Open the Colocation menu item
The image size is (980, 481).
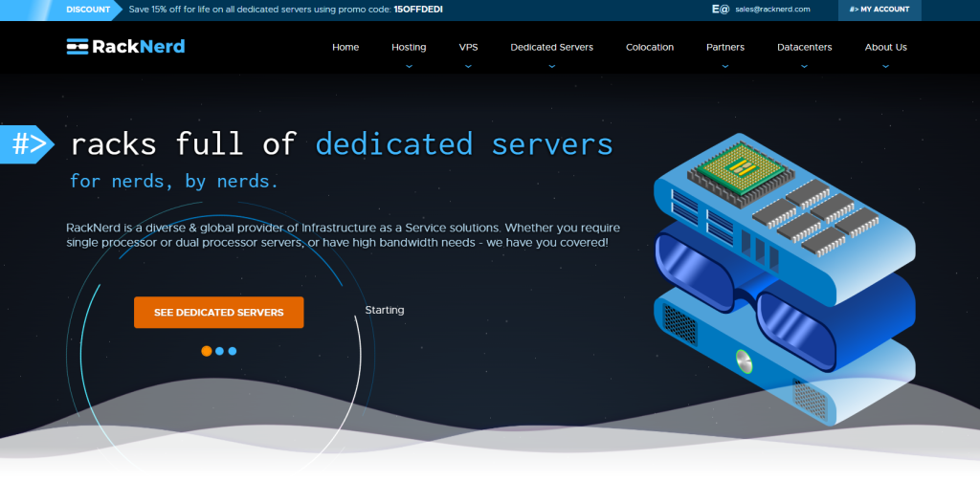point(650,47)
